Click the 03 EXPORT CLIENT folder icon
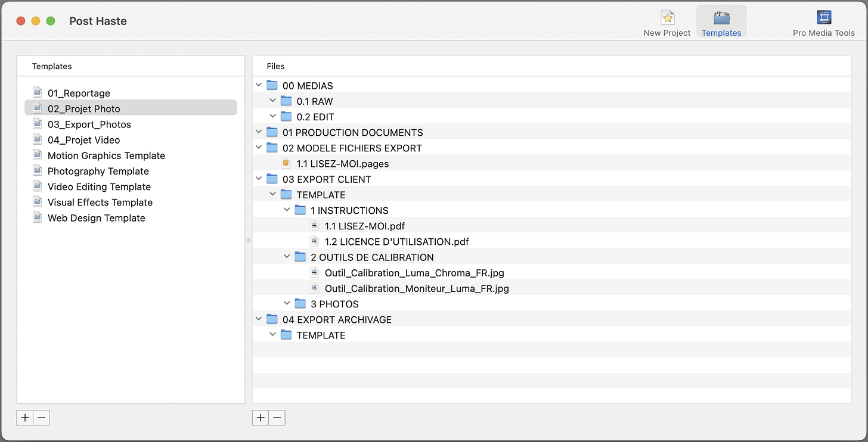 click(x=272, y=179)
